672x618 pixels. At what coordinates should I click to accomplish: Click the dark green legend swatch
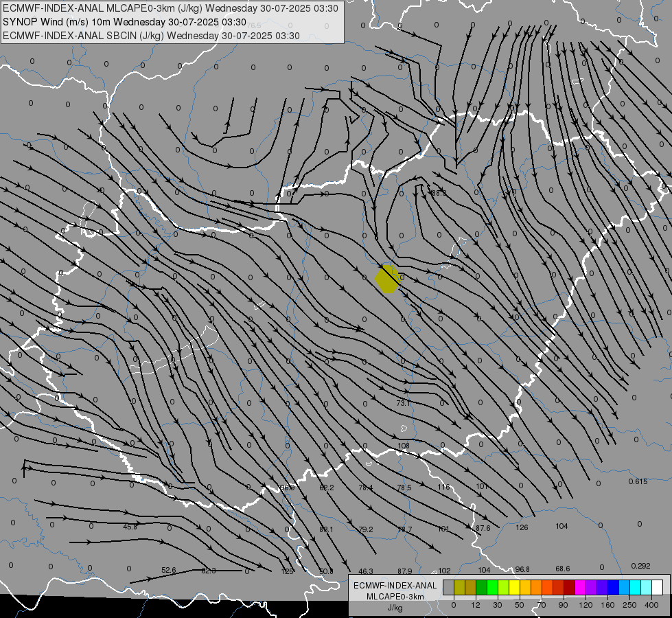pos(482,587)
